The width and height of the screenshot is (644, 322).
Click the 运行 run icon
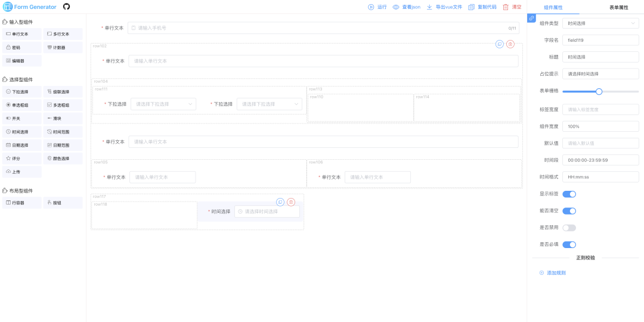tap(371, 7)
